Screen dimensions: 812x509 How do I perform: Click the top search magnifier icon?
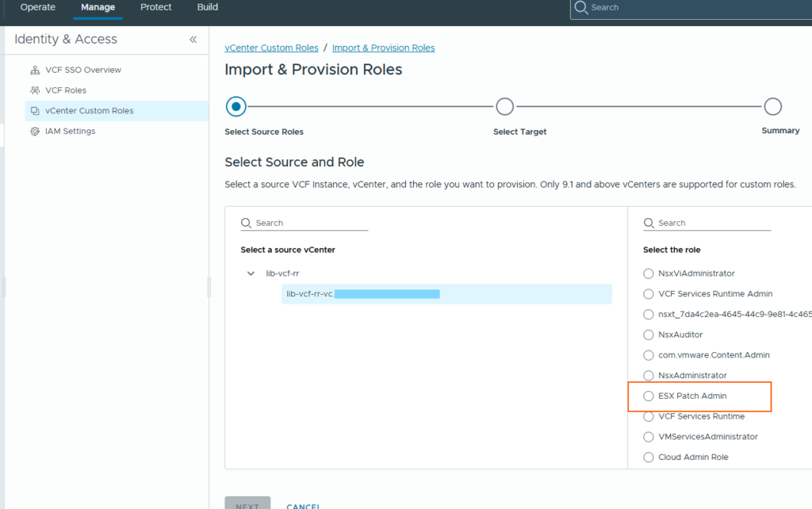[581, 7]
